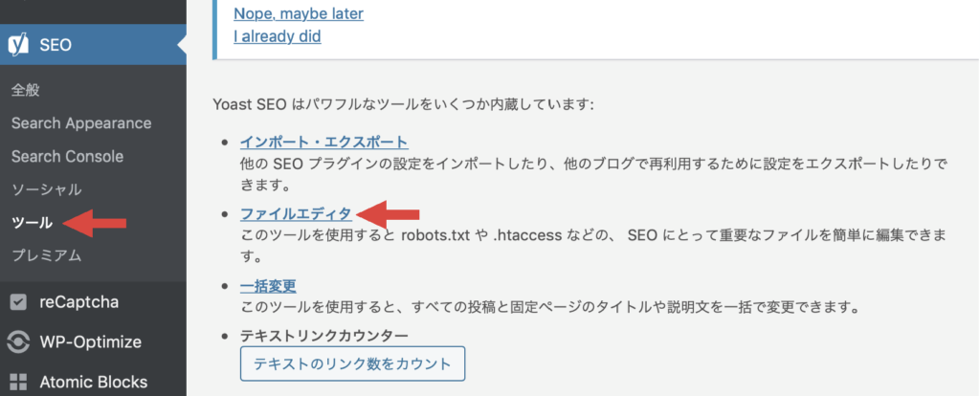Open the reCaptcha menu text label
The width and height of the screenshot is (980, 396).
pos(78,302)
